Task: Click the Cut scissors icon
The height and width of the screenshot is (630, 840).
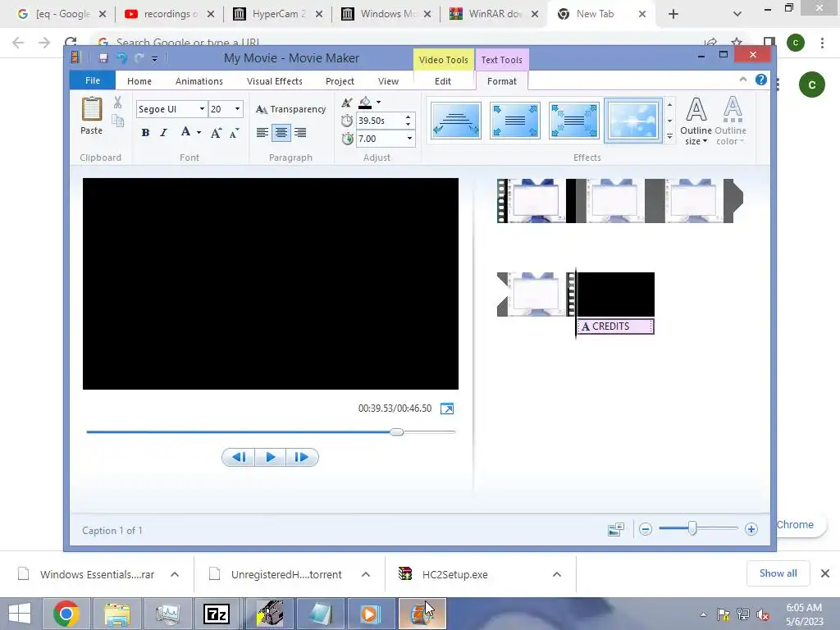Action: tap(117, 102)
